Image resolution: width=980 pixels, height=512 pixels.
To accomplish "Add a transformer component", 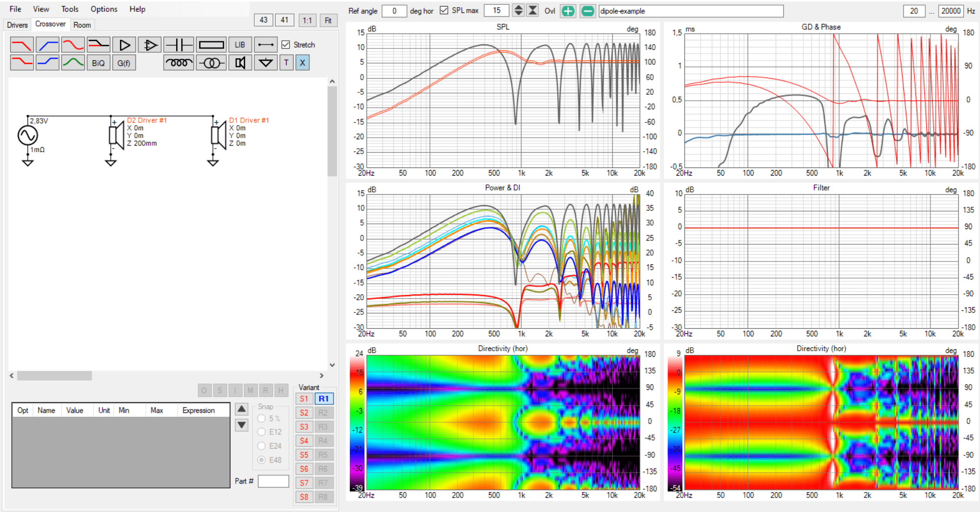I will point(211,63).
